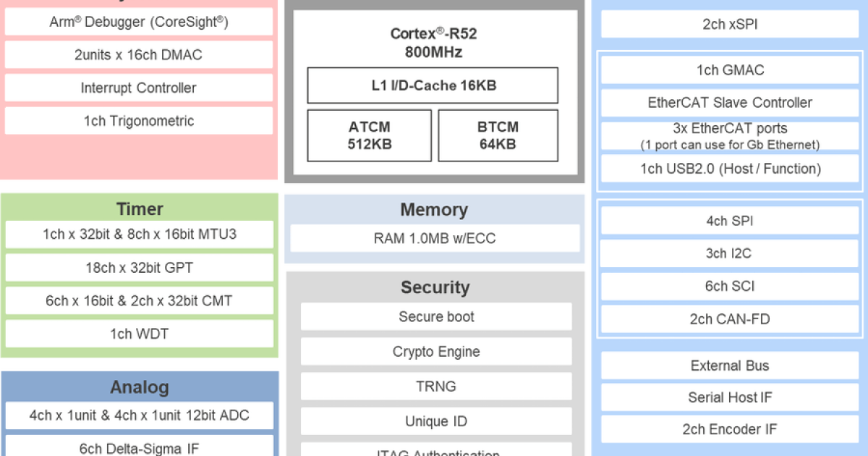This screenshot has width=868, height=456.
Task: Select the BTCM 64KB block
Action: point(498,135)
